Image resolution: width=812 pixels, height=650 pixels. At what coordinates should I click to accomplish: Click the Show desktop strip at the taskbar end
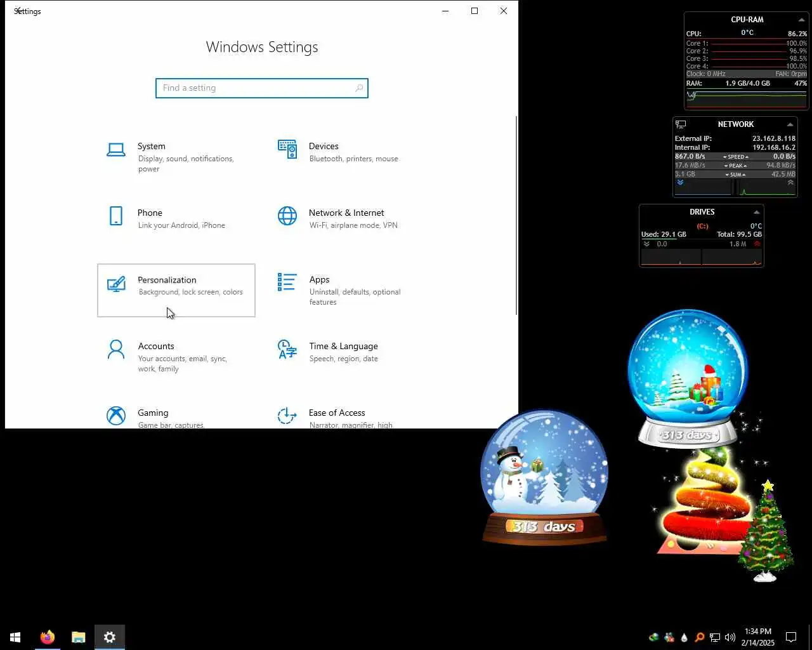pyautogui.click(x=810, y=637)
